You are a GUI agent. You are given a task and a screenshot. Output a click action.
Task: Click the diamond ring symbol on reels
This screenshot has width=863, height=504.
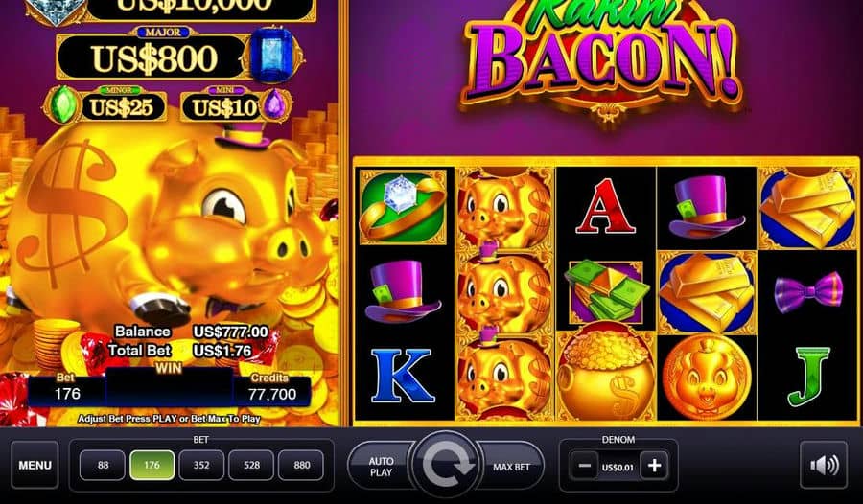tap(403, 206)
